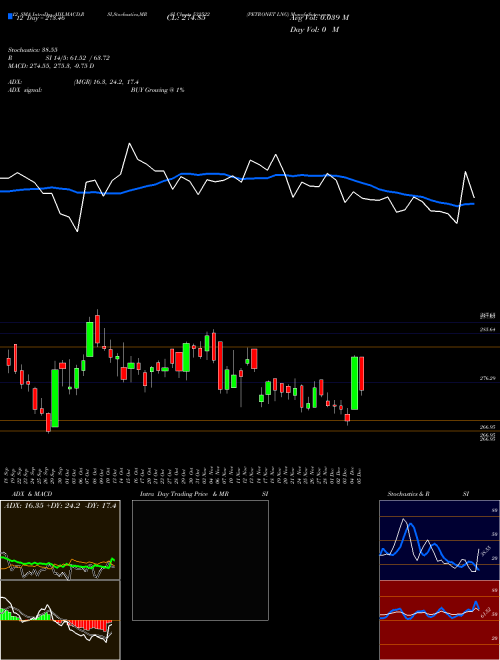500x660 pixels.
Task: Select the 'Stochastics: 38.55' reading
Action: (x=32, y=50)
